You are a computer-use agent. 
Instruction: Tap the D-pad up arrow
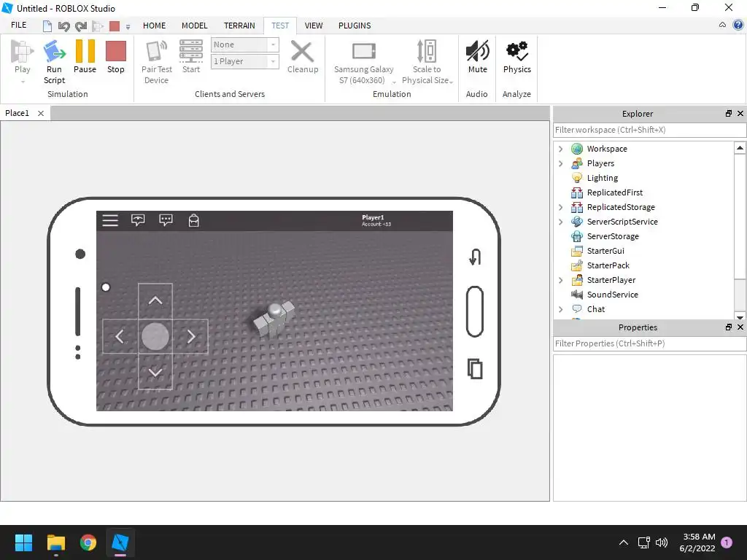pos(155,300)
